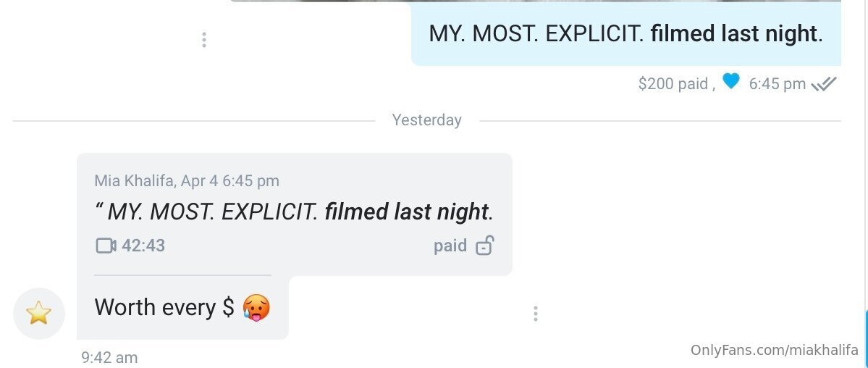
Task: Open quoted 'MY. MOST. EXPLICIT.' message text
Action: coord(294,212)
